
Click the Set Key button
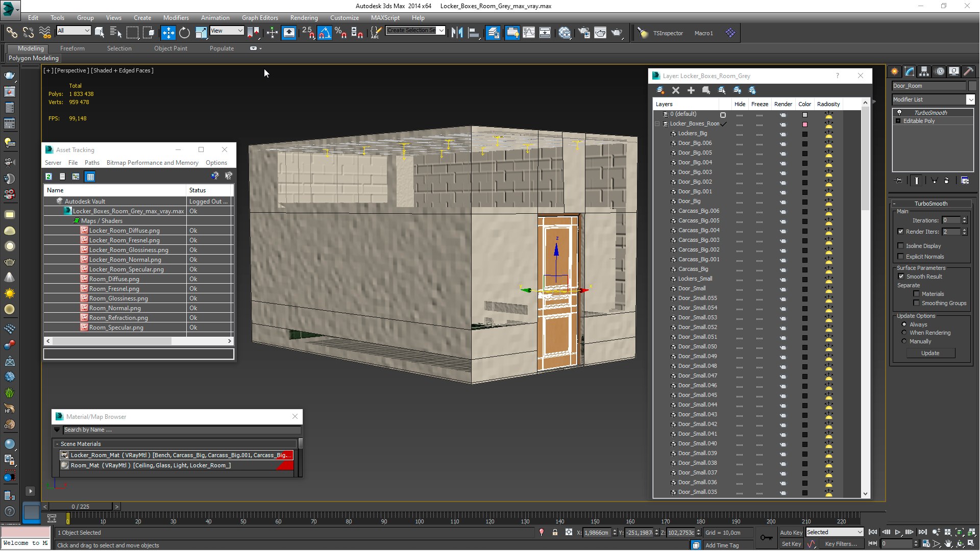(791, 544)
